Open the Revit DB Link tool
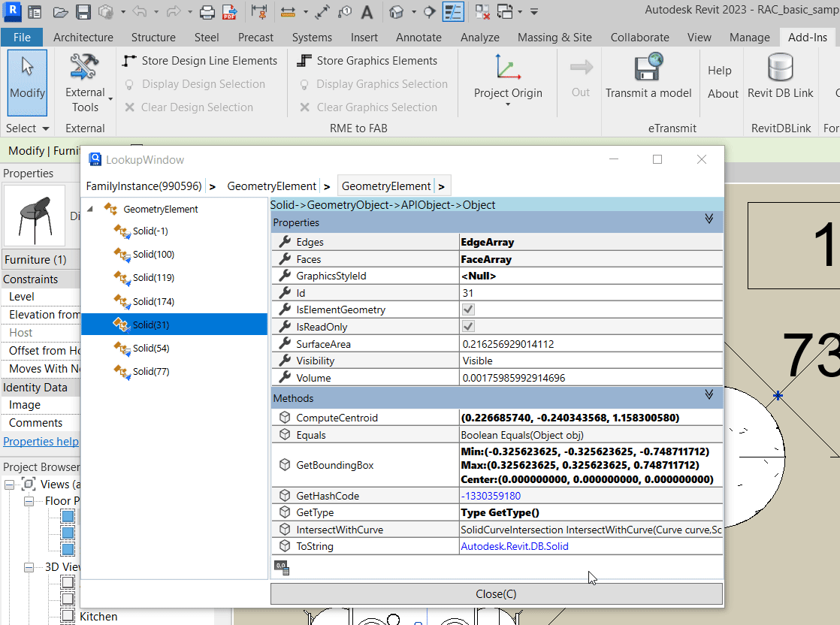The height and width of the screenshot is (625, 840). pyautogui.click(x=780, y=76)
